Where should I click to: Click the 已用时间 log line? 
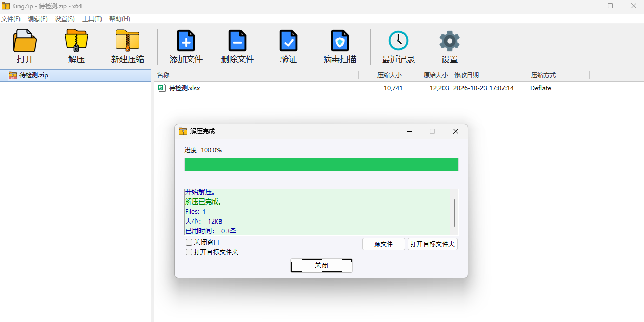coord(211,231)
